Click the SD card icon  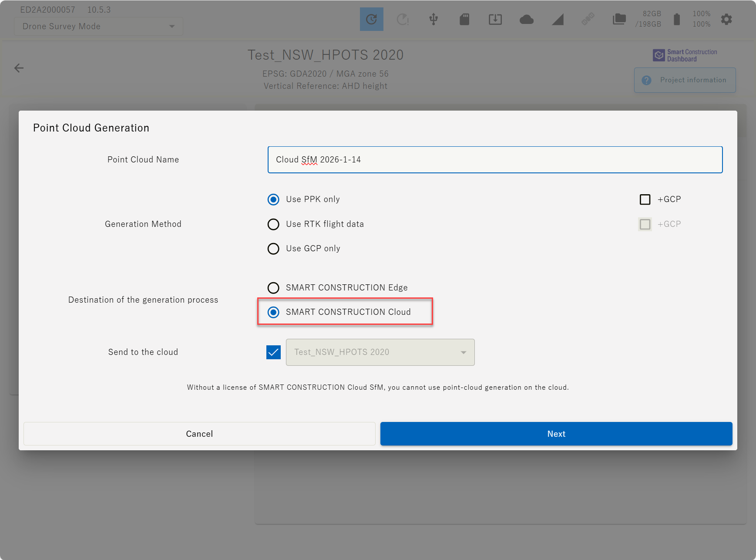click(464, 19)
